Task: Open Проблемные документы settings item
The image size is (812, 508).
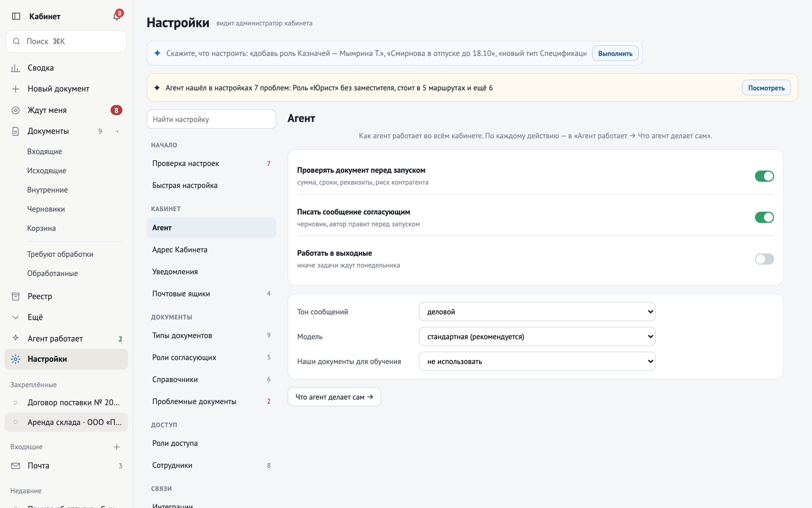Action: coord(211,401)
